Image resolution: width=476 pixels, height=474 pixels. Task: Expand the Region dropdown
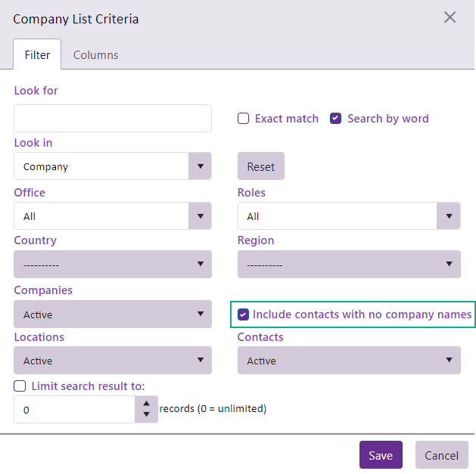[349, 265]
